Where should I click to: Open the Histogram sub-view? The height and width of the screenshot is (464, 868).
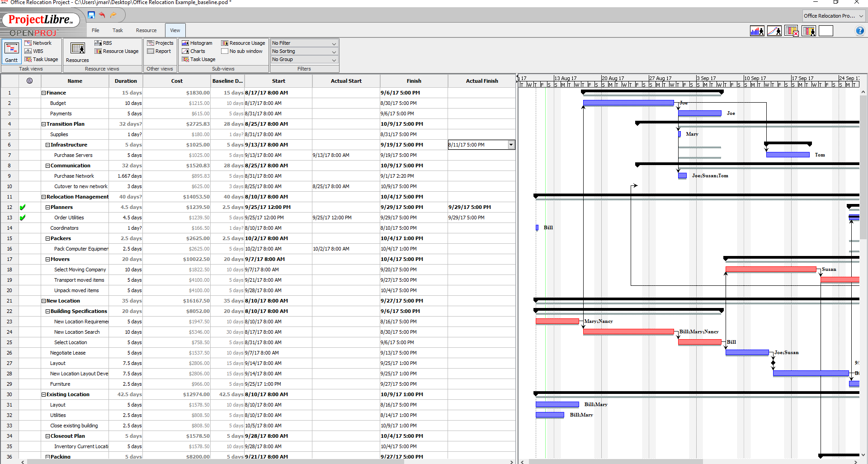197,43
